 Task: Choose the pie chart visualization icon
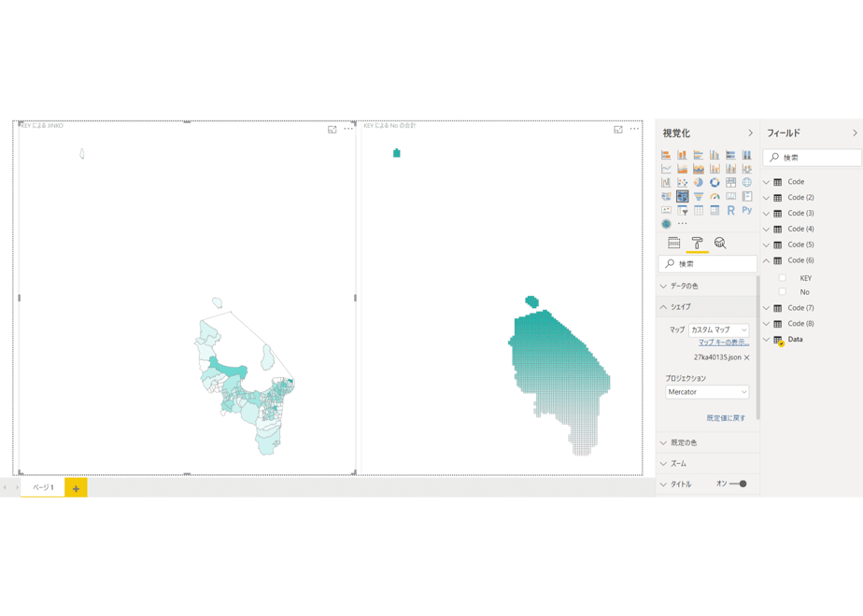(699, 183)
